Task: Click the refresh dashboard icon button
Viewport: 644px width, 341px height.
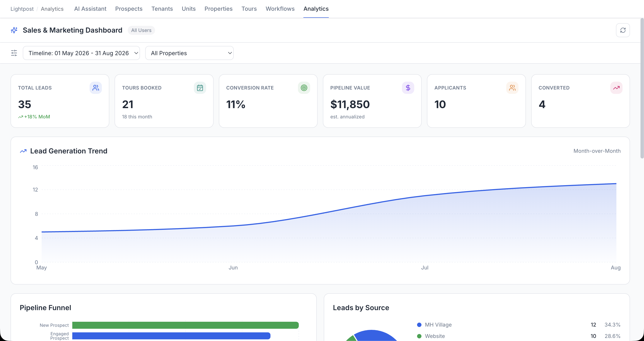Action: (x=623, y=30)
